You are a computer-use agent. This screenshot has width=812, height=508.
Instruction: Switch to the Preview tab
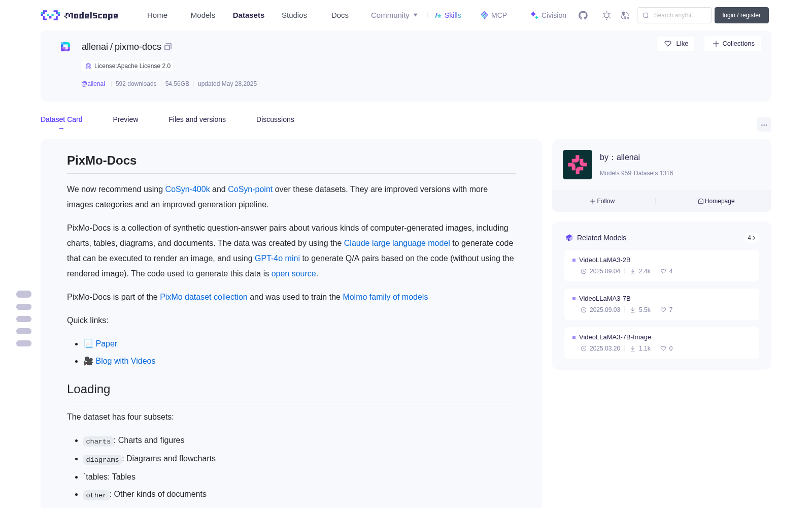pyautogui.click(x=125, y=119)
